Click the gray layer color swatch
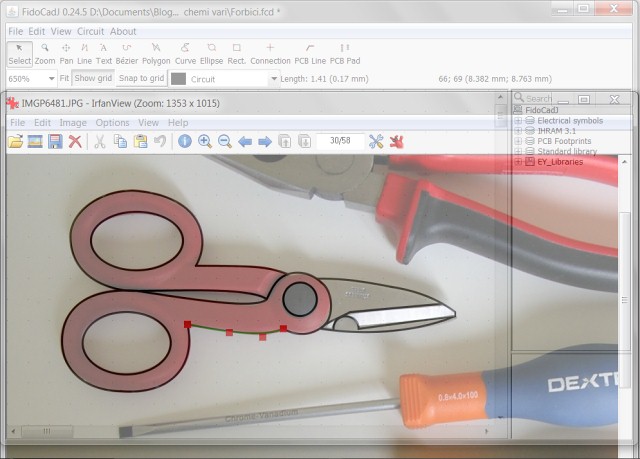Viewport: 640px width, 459px height. click(x=179, y=78)
